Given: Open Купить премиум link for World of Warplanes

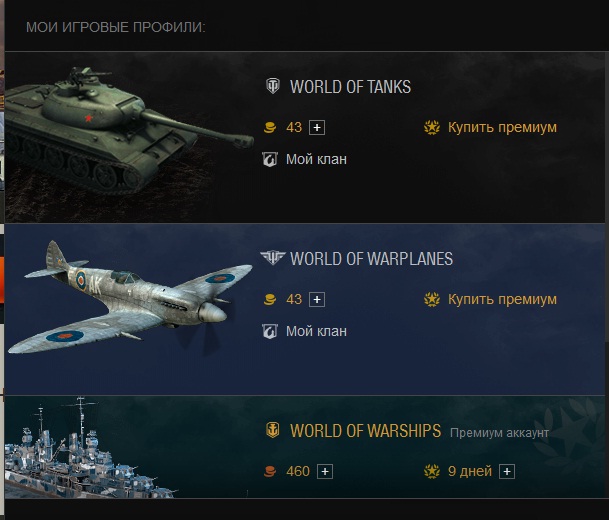Looking at the screenshot, I should 502,299.
